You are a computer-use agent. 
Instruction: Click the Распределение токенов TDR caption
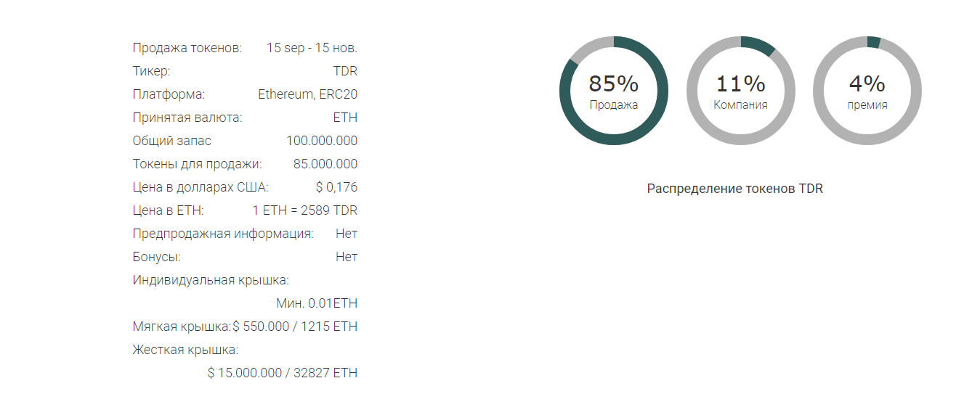734,189
